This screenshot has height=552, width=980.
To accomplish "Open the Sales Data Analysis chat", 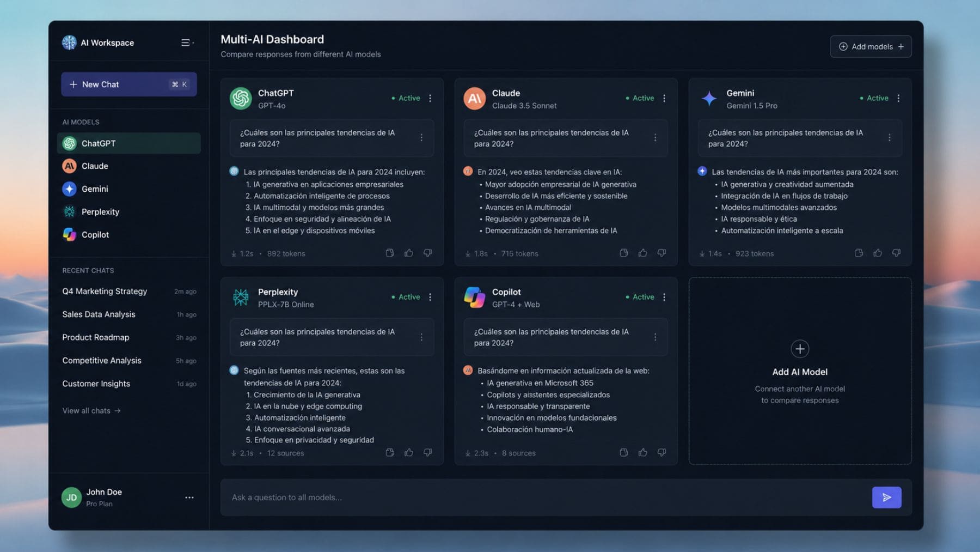I will (129, 314).
